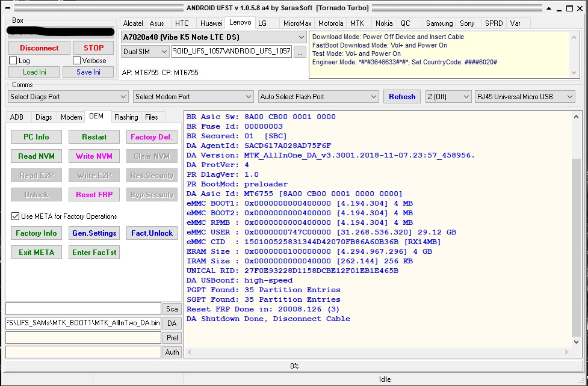Open the Nokia tab
This screenshot has height=386, width=588.
pyautogui.click(x=384, y=23)
